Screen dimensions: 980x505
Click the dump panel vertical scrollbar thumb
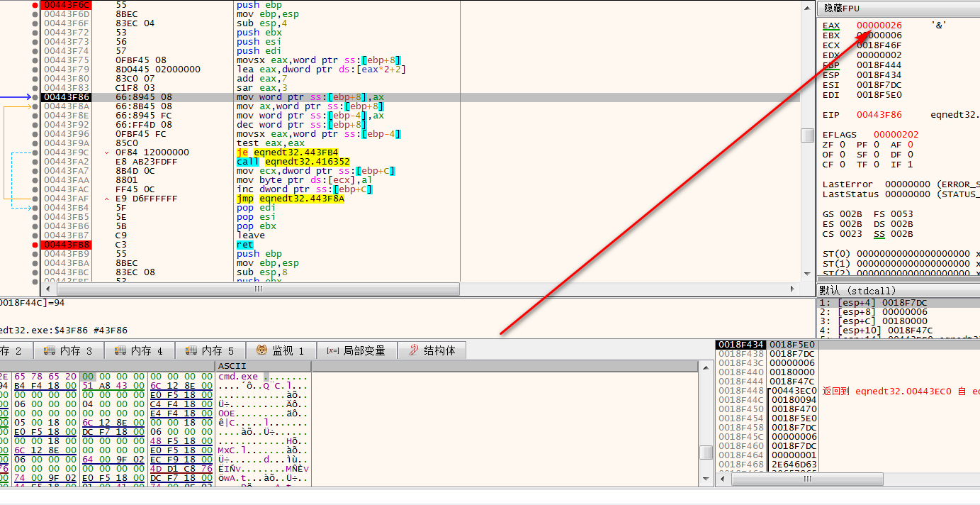tap(706, 453)
